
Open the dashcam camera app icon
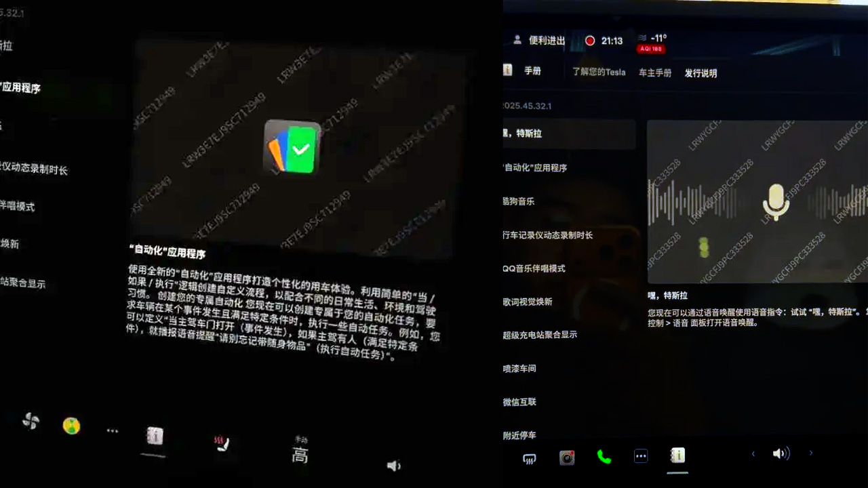pyautogui.click(x=567, y=457)
